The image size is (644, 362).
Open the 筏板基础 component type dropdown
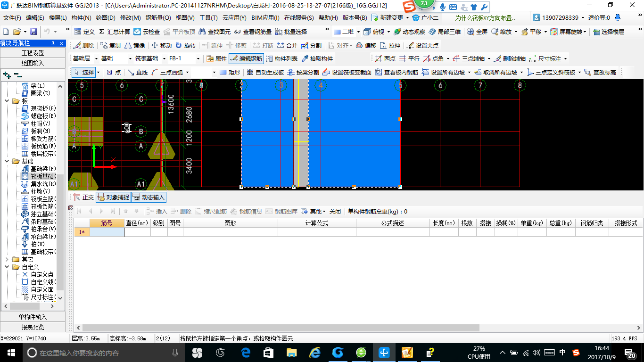[163, 59]
